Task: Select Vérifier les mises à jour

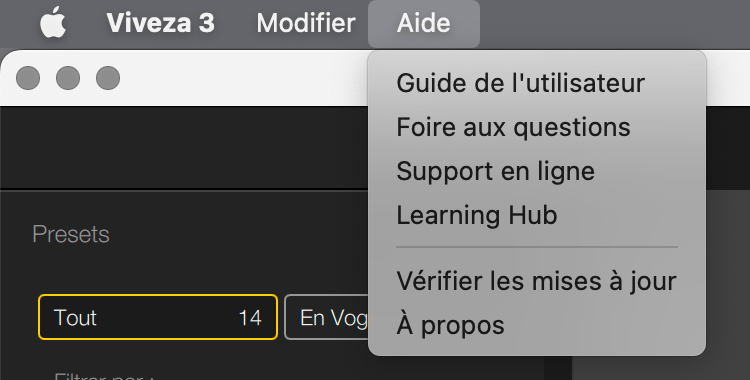Action: point(537,280)
